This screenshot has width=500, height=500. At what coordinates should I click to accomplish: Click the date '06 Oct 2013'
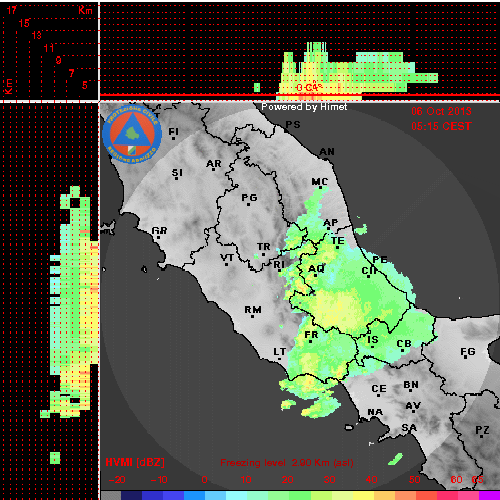(441, 111)
